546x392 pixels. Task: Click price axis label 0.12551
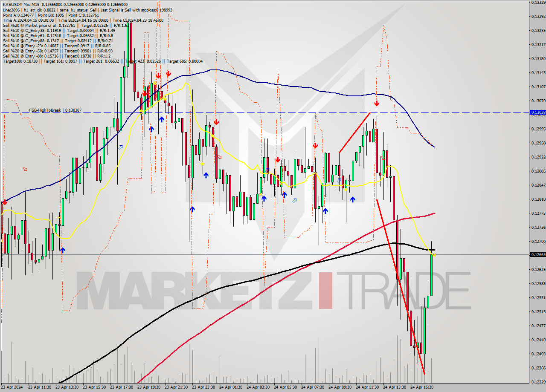point(538,297)
